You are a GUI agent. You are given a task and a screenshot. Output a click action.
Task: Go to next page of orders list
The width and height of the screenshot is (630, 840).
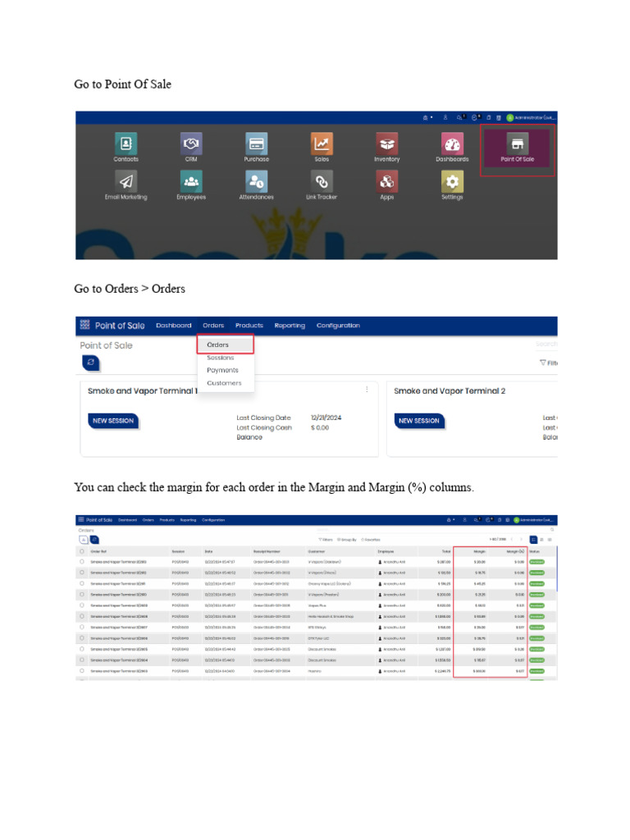point(521,540)
